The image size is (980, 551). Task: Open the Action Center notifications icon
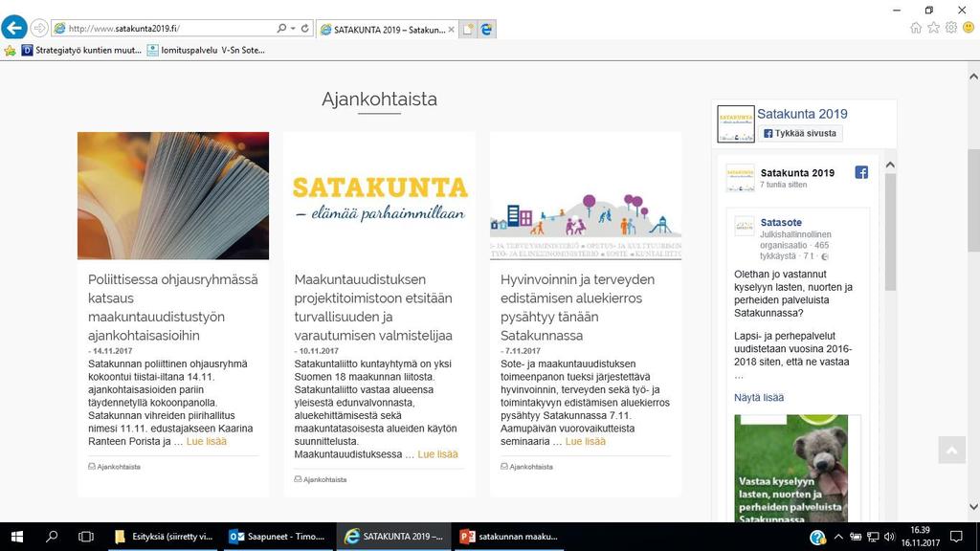click(956, 537)
